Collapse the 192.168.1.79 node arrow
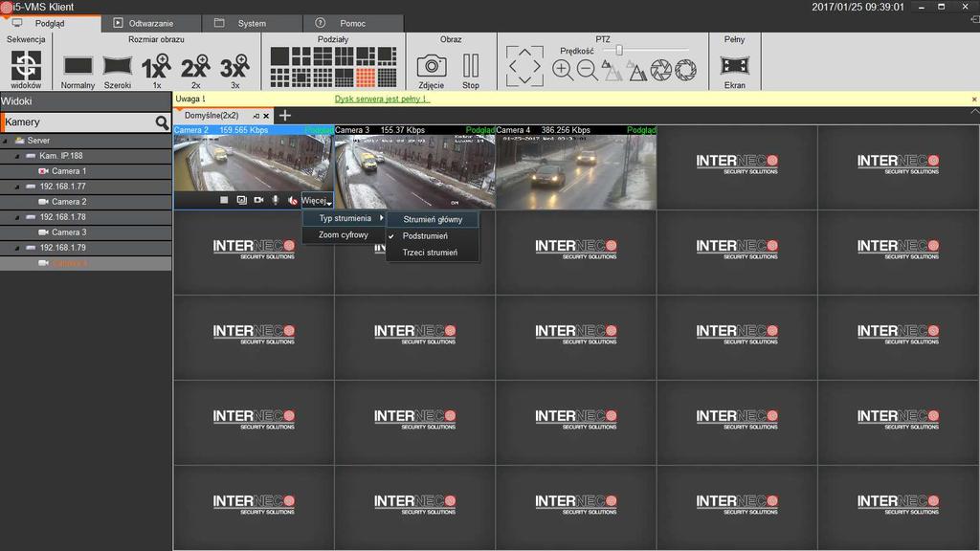Screen dimensions: 980x551 17,248
